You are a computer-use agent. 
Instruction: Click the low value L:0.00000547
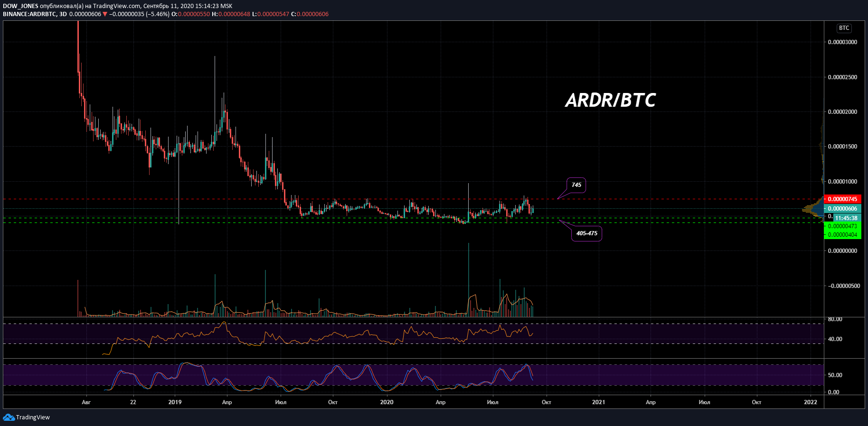[x=270, y=14]
